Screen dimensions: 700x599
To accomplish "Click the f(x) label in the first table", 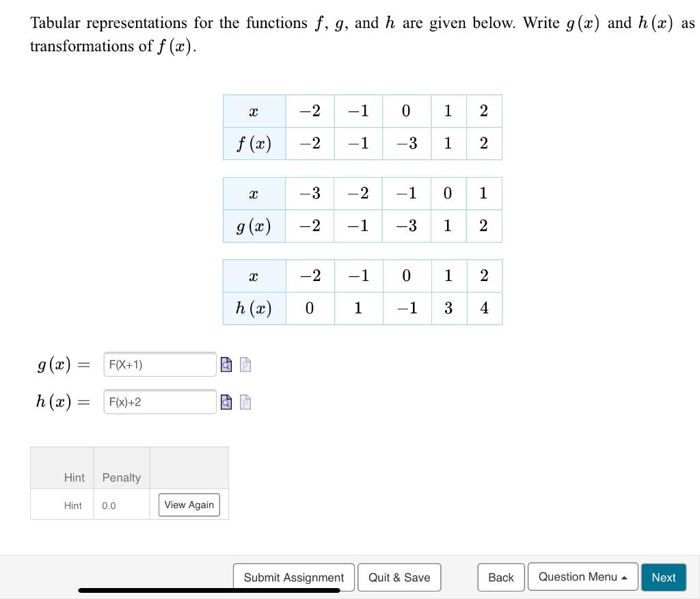I will 254,144.
